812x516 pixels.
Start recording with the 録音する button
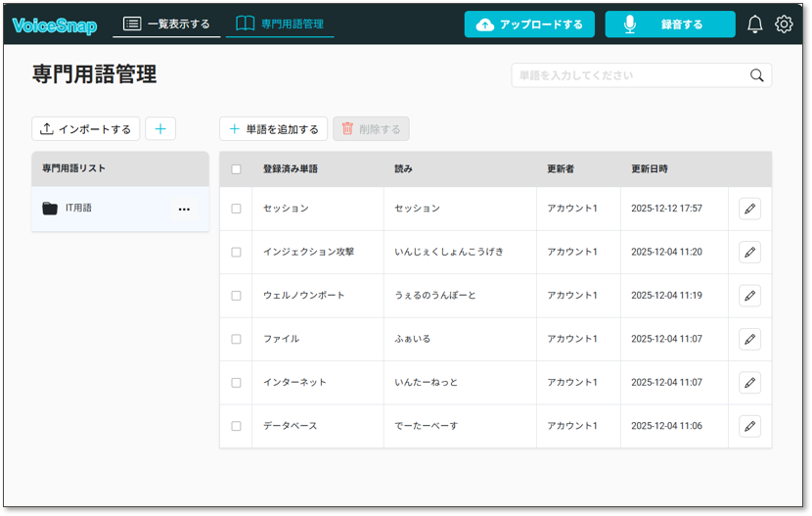pyautogui.click(x=669, y=24)
